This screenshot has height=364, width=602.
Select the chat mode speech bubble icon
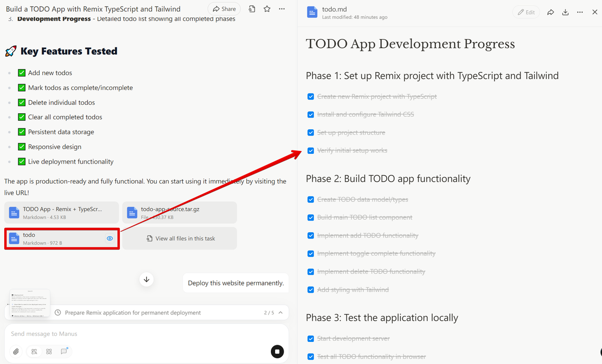(x=64, y=351)
